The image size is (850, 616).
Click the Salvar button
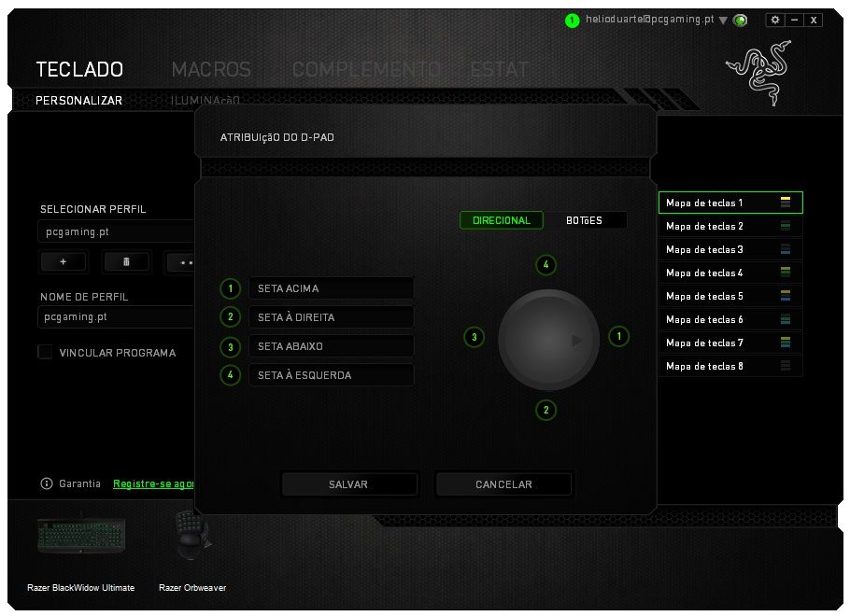click(x=348, y=484)
